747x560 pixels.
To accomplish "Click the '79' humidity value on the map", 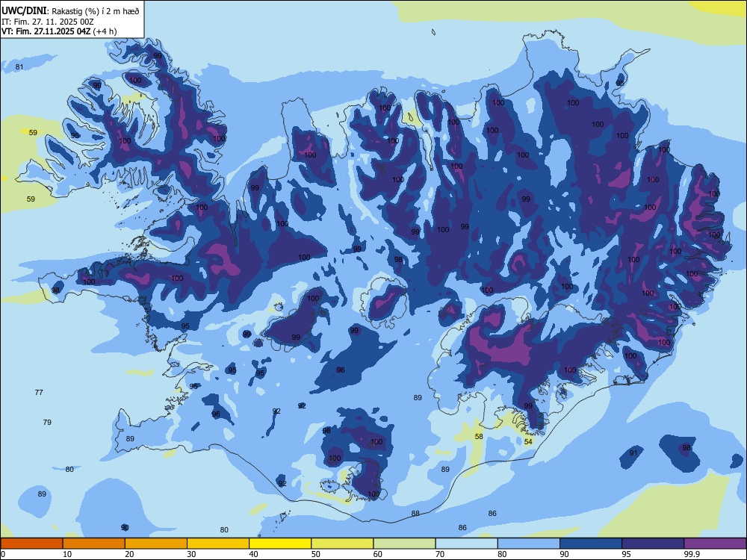I will pyautogui.click(x=47, y=422).
